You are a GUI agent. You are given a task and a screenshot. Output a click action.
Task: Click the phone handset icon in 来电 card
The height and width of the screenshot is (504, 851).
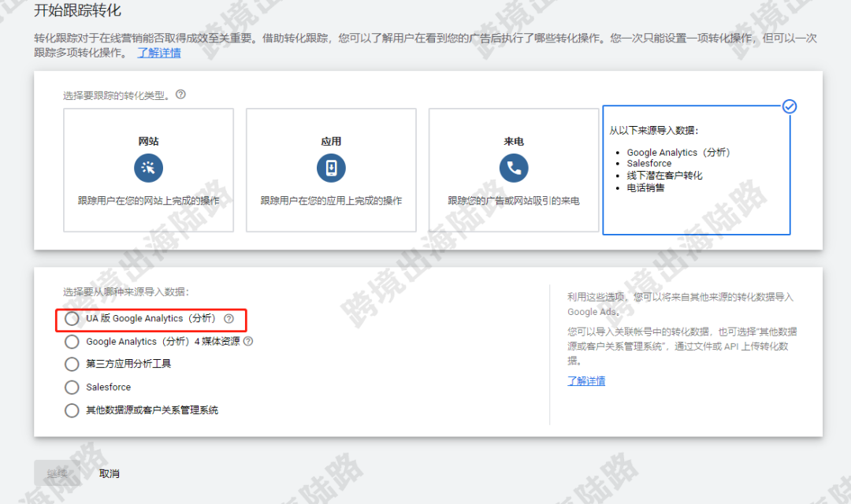(x=514, y=168)
